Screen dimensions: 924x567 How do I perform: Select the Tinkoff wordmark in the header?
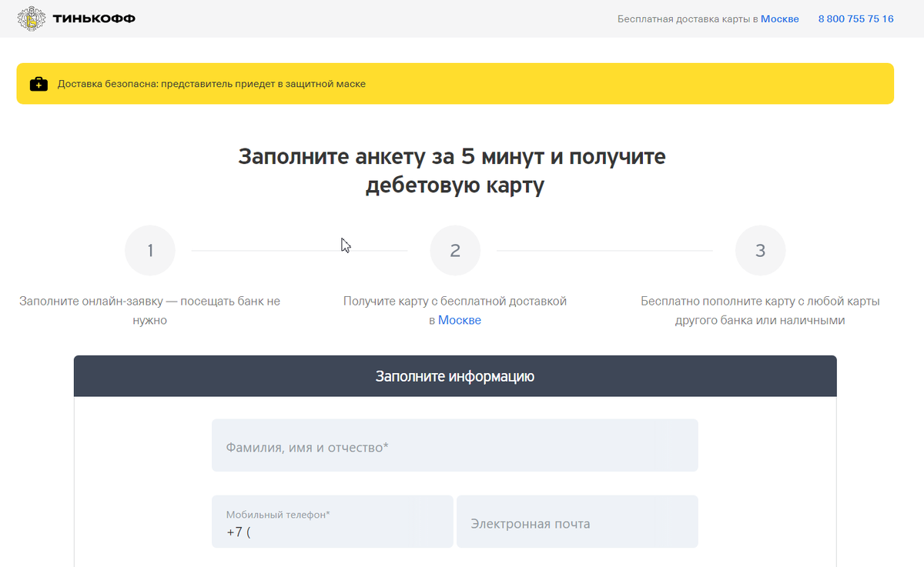click(94, 18)
